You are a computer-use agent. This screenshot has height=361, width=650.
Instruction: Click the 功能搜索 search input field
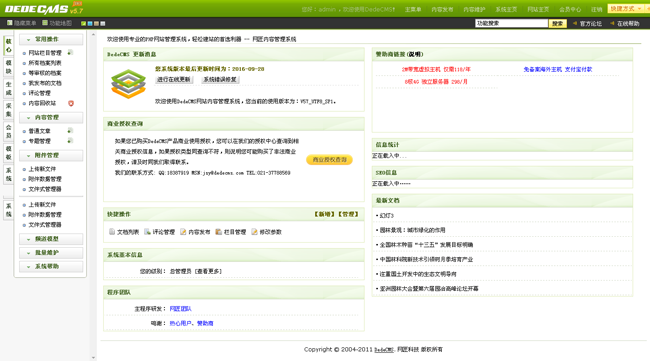pyautogui.click(x=512, y=24)
